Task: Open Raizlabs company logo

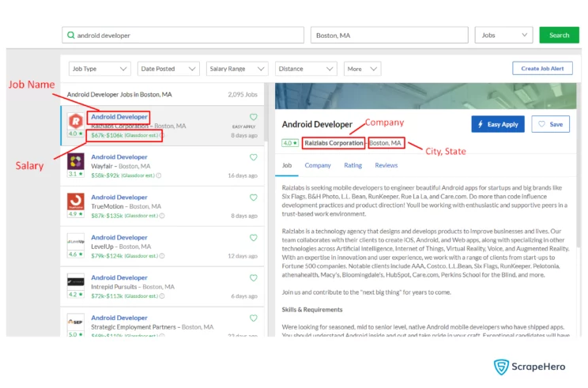Action: pos(76,121)
